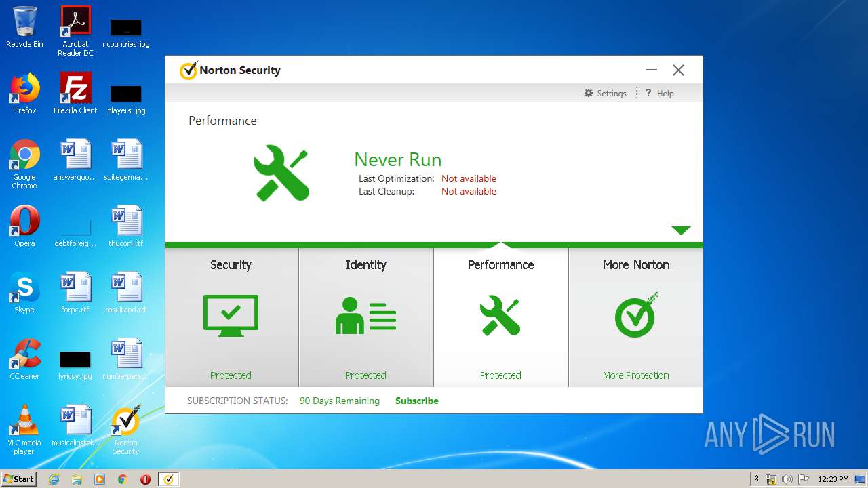
Task: Select the Performance tab label
Action: [x=500, y=265]
